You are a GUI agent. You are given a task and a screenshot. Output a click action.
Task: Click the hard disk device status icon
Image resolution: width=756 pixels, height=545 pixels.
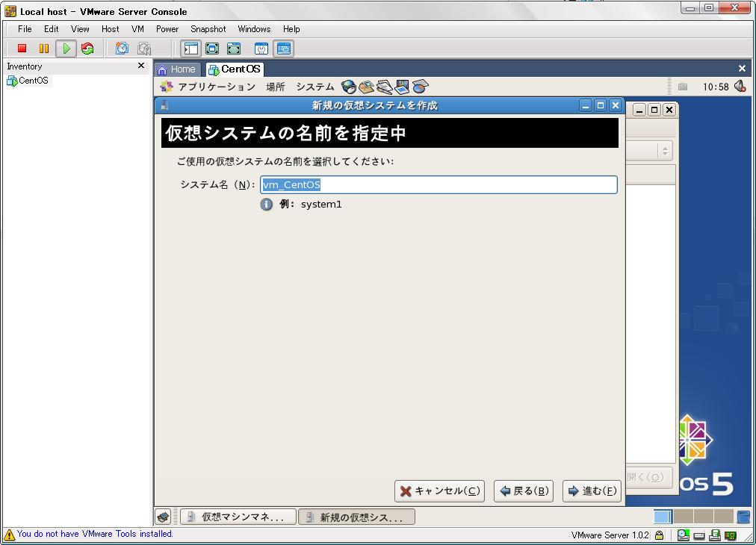coord(699,535)
